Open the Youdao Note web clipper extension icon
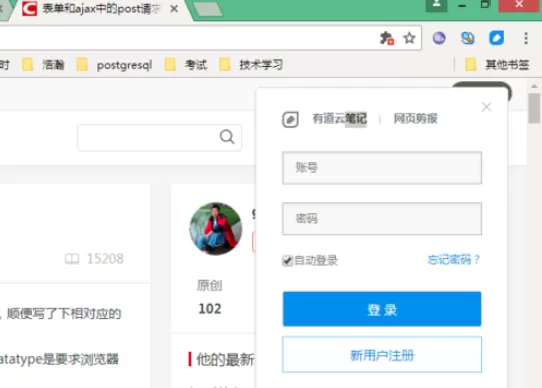Screen dimensions: 542x388 496,38
